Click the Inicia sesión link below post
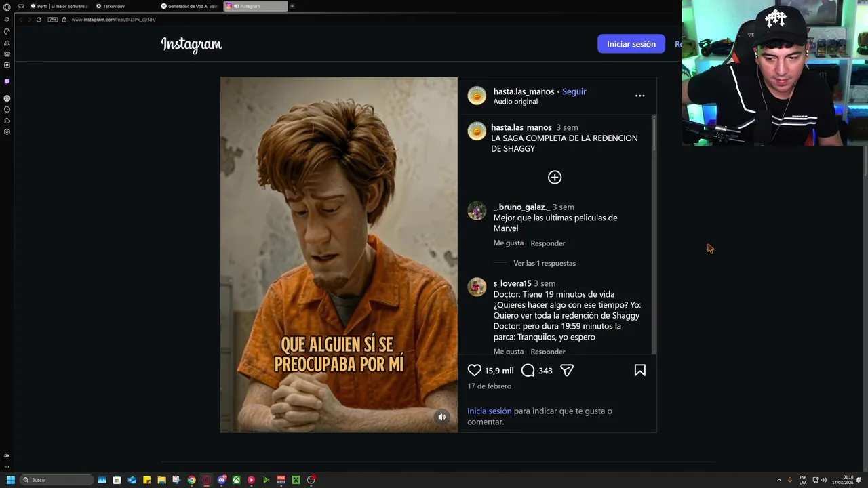The image size is (868, 488). (x=489, y=411)
